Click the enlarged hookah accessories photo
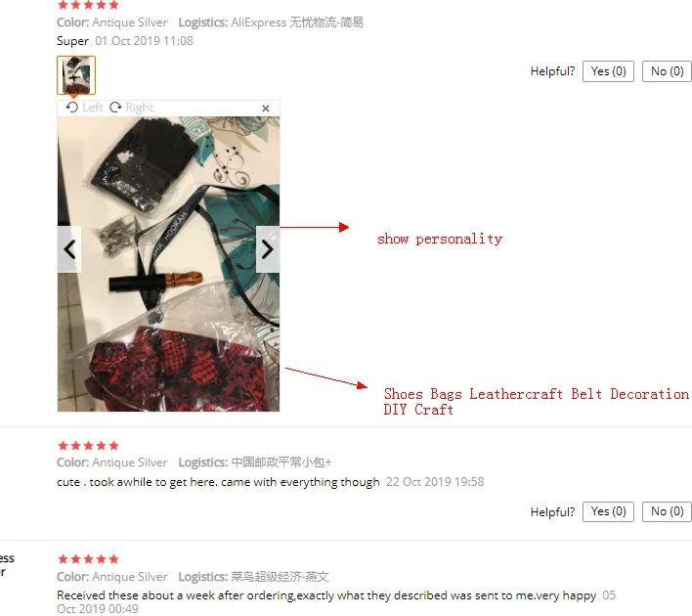The image size is (692, 616). pos(168,264)
